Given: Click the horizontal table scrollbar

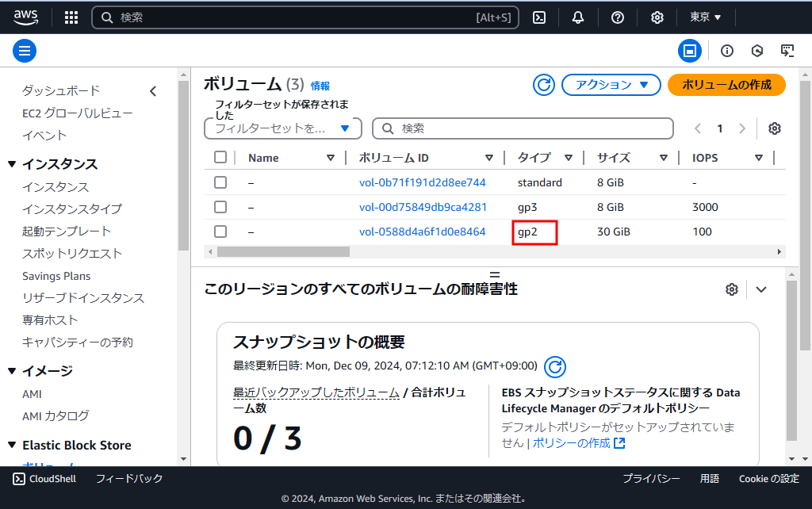Looking at the screenshot, I should pyautogui.click(x=283, y=251).
